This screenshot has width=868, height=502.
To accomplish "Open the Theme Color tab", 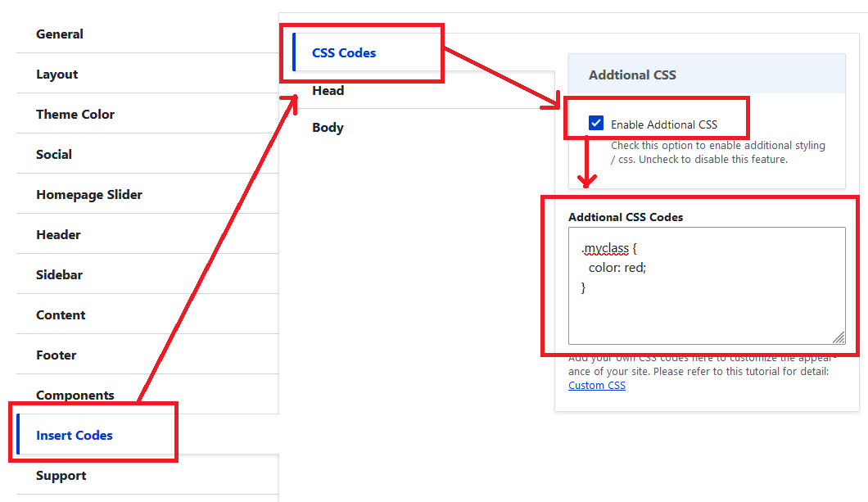I will coord(75,115).
